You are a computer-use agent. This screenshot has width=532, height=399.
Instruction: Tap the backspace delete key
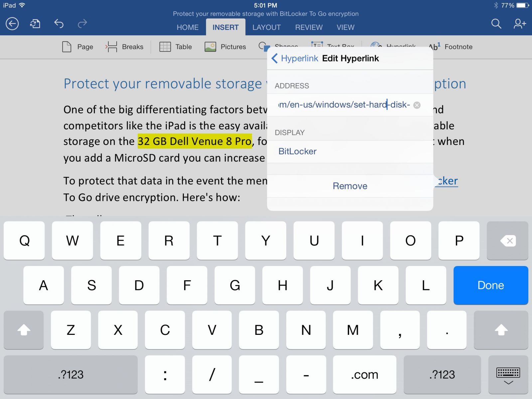(507, 240)
